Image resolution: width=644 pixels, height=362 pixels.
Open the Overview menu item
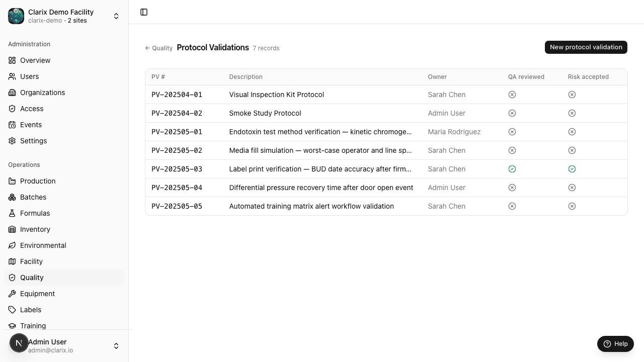point(64,60)
